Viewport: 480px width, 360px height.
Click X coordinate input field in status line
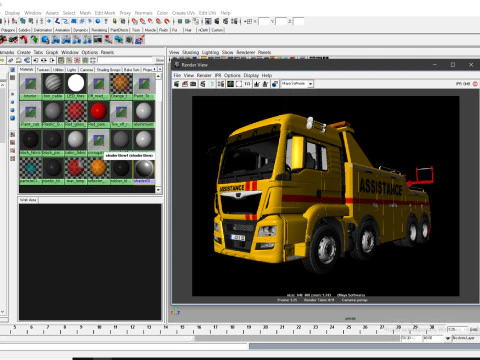click(264, 21)
